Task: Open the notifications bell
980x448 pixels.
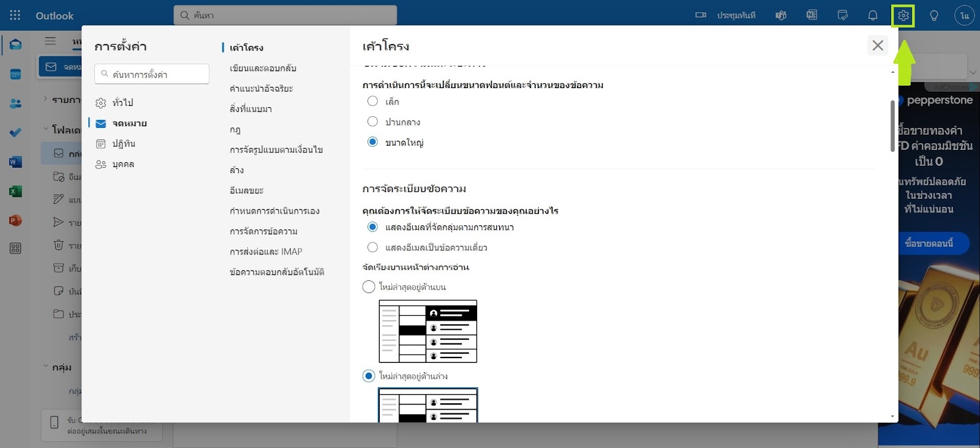Action: (873, 15)
